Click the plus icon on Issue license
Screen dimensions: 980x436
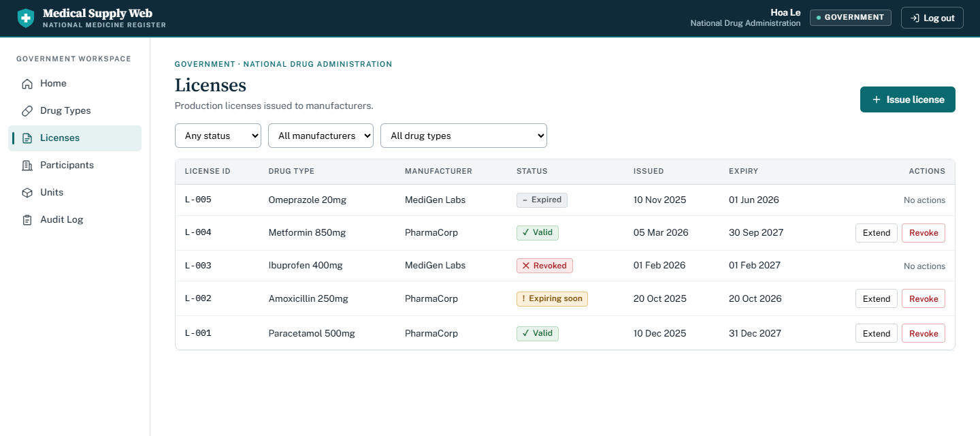[x=877, y=99]
